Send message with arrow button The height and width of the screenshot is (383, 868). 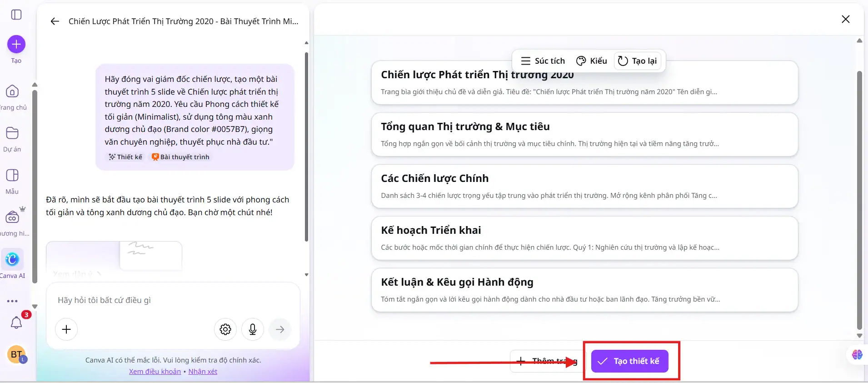point(280,329)
